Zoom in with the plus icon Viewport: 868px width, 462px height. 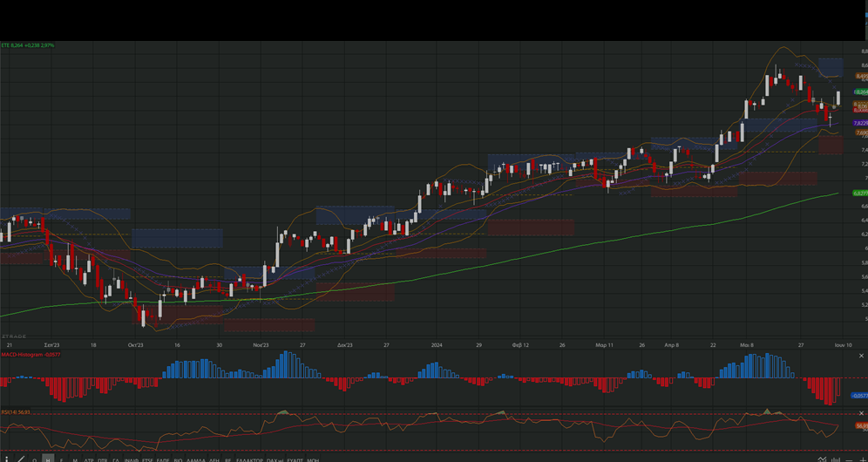(x=863, y=459)
